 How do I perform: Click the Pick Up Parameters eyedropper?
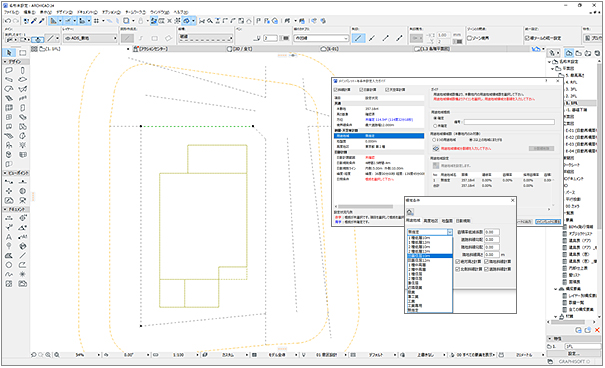point(34,21)
